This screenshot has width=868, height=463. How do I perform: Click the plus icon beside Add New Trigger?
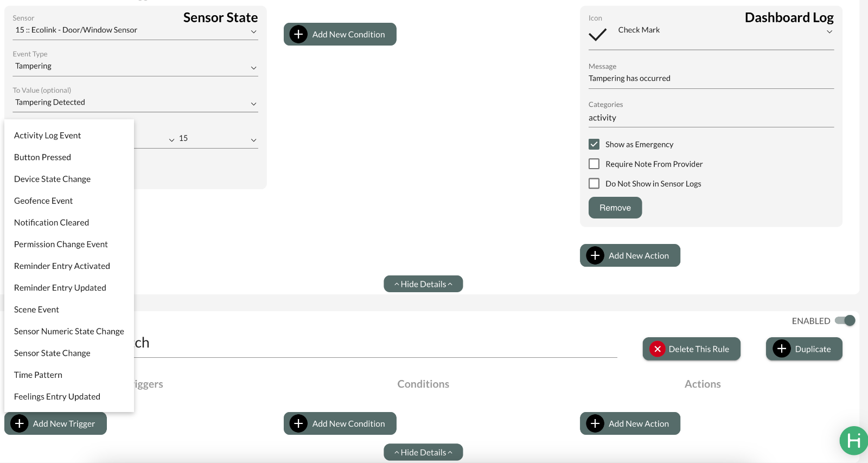pos(20,423)
